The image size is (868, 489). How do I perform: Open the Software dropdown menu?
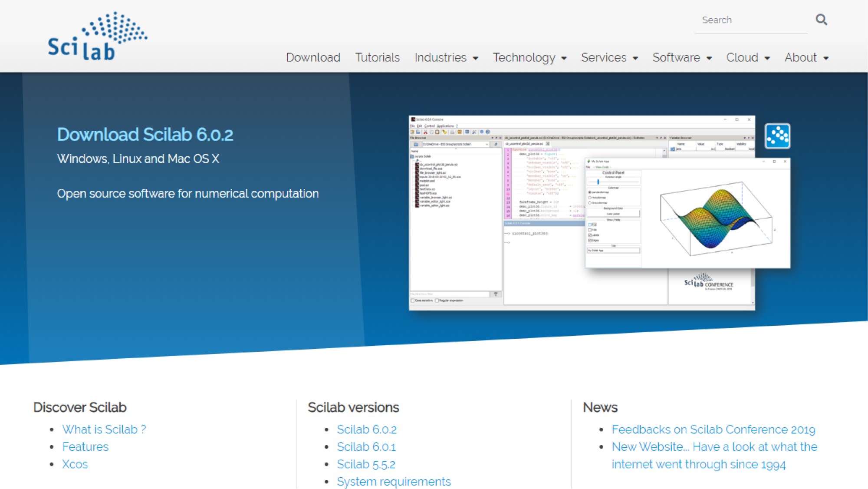pos(682,57)
